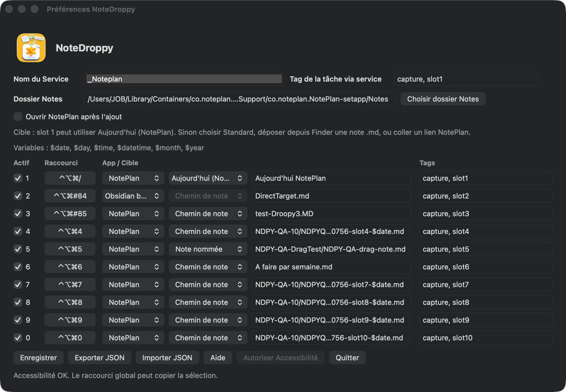Click the slot 3 shortcut recorder ^⌥⌘#85
The image size is (566, 392).
70,213
